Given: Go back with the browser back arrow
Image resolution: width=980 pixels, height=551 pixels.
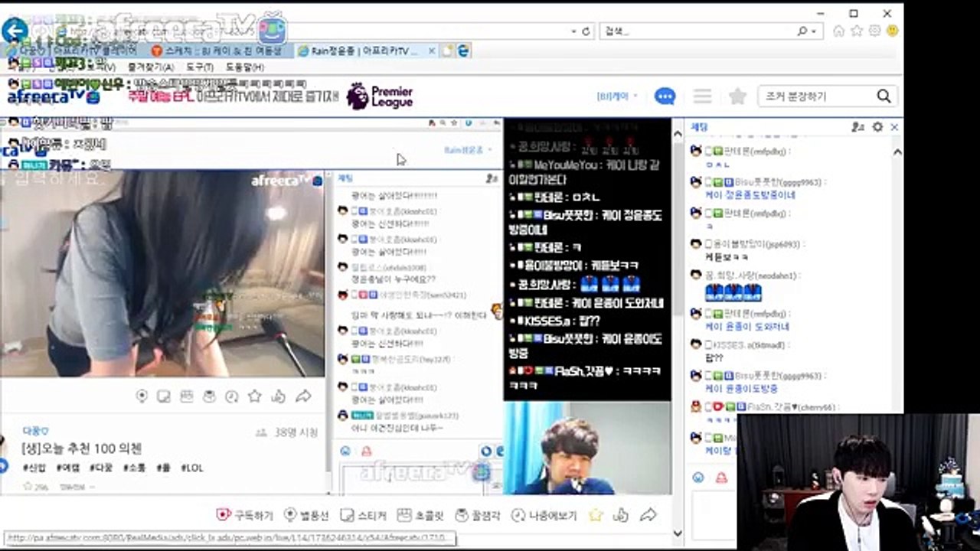Looking at the screenshot, I should point(15,31).
